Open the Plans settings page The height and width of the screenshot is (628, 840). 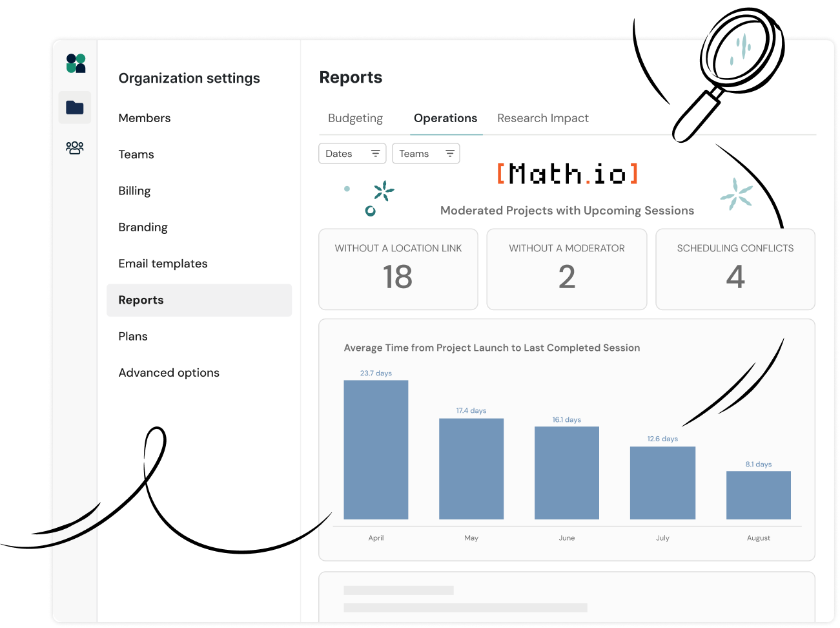(133, 337)
